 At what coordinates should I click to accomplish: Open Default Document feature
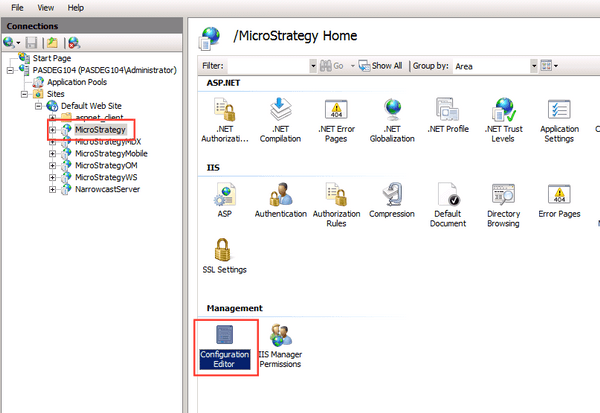448,205
